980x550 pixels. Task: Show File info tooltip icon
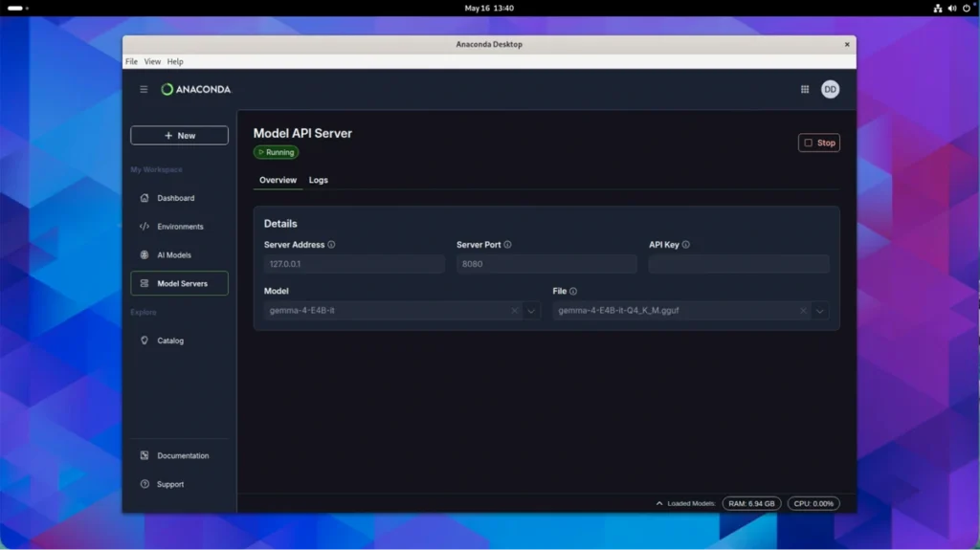(573, 291)
